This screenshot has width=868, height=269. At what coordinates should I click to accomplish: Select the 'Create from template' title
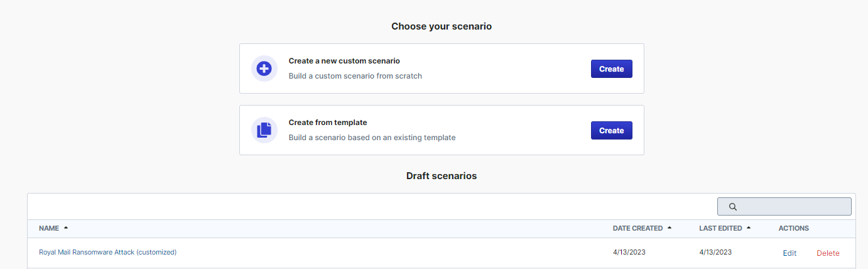coord(328,123)
